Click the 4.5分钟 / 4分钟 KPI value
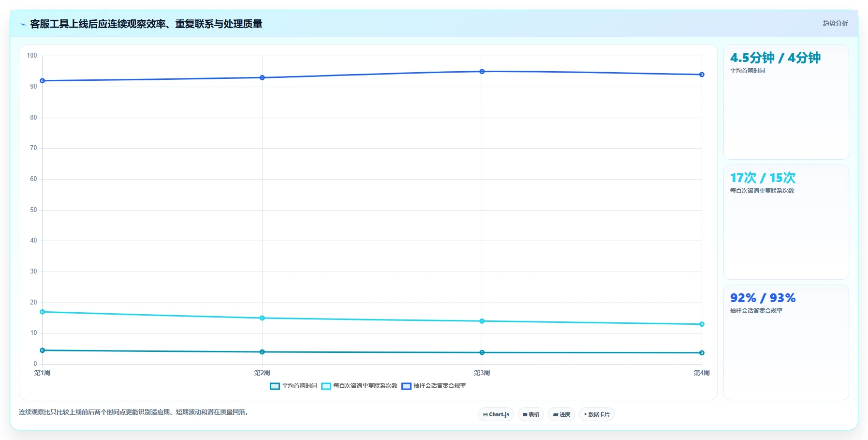Image resolution: width=868 pixels, height=440 pixels. point(775,58)
